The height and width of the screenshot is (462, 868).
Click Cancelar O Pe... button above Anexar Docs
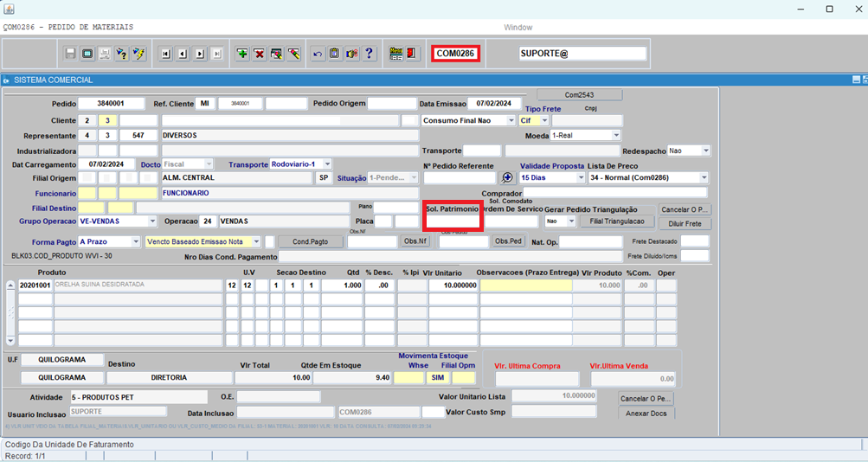pyautogui.click(x=646, y=398)
